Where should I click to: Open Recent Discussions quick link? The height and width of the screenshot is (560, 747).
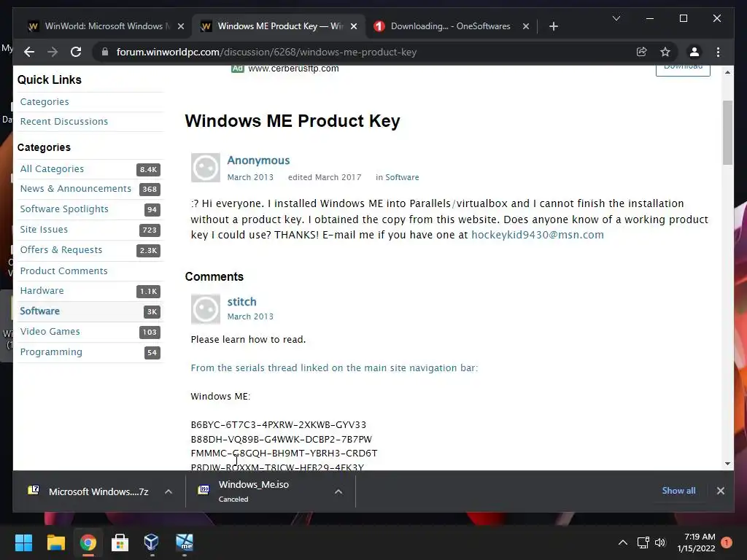click(x=64, y=122)
